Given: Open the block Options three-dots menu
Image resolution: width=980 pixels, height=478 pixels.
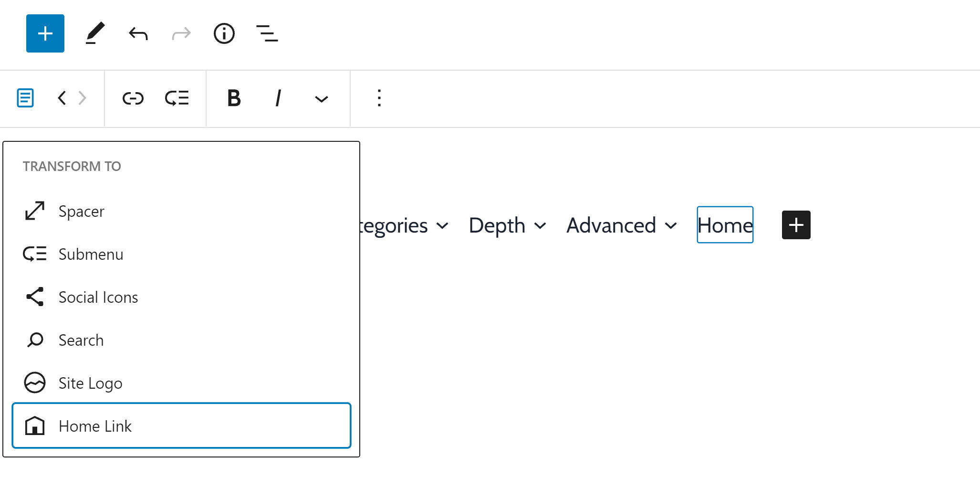Looking at the screenshot, I should tap(379, 98).
